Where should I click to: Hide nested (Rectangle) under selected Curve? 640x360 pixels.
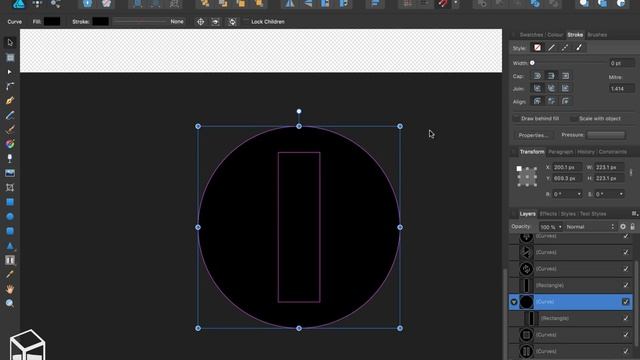coord(626,318)
